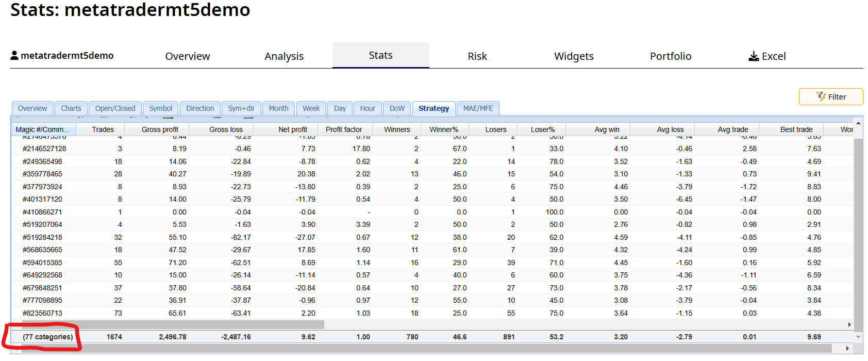Open the Overview page in the main navigation
This screenshot has height=361, width=868.
pyautogui.click(x=188, y=56)
